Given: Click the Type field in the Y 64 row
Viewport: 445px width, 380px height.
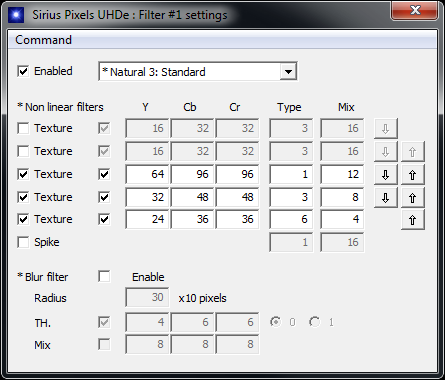Looking at the screenshot, I should coord(291,174).
